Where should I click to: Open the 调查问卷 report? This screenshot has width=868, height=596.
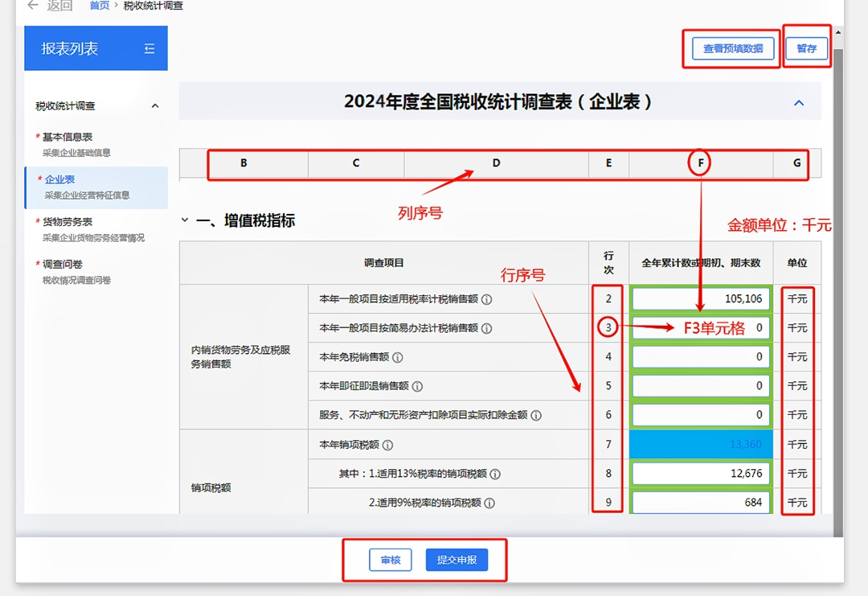coord(96,271)
